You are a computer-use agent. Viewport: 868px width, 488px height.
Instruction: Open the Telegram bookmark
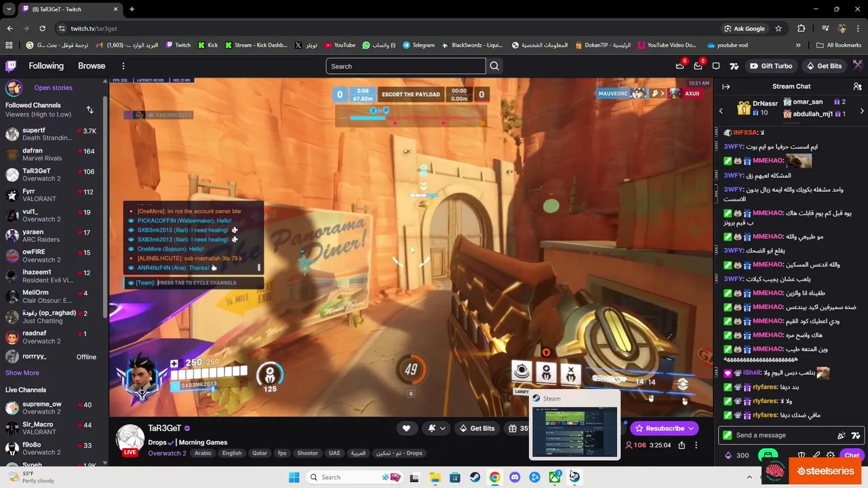tap(418, 45)
